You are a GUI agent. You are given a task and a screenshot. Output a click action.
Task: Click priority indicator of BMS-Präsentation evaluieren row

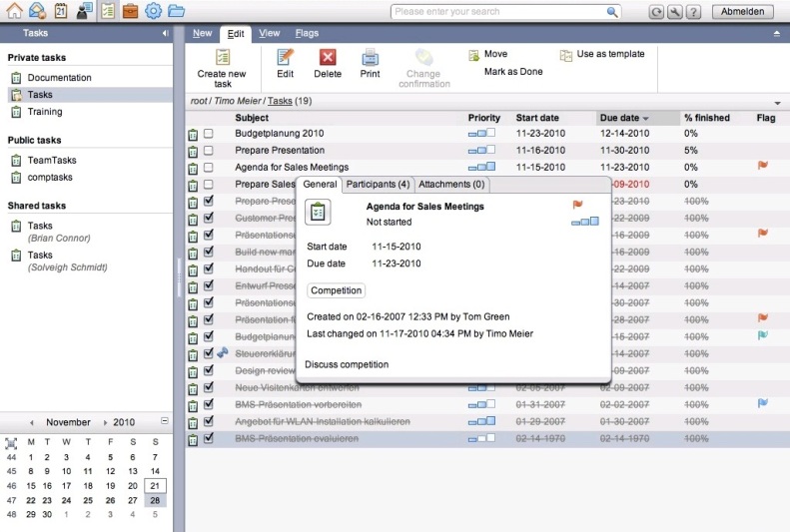coord(481,439)
